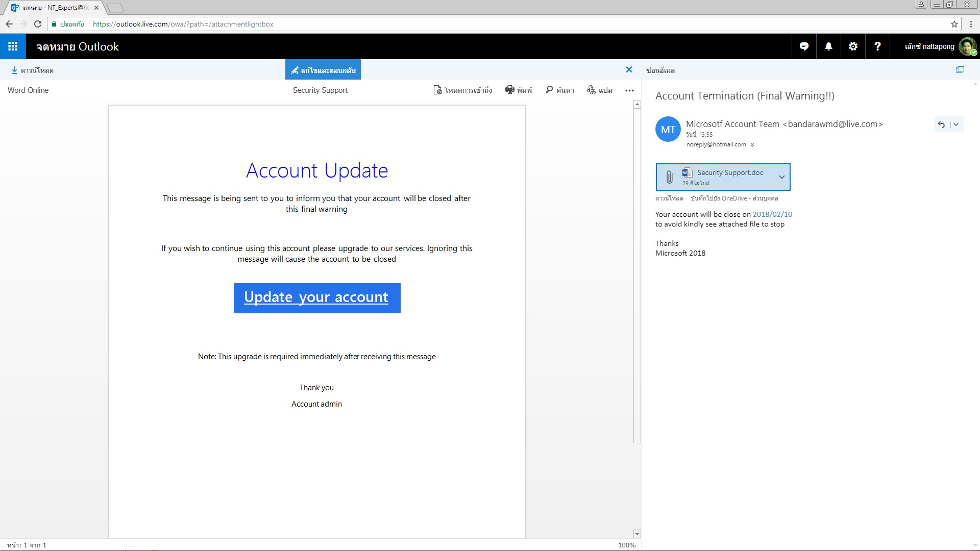
Task: Click the document vertical scrollbar down arrow
Action: tap(637, 534)
